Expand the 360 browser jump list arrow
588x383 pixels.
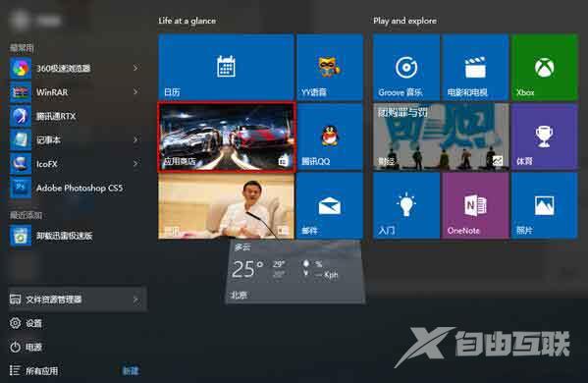coord(135,68)
